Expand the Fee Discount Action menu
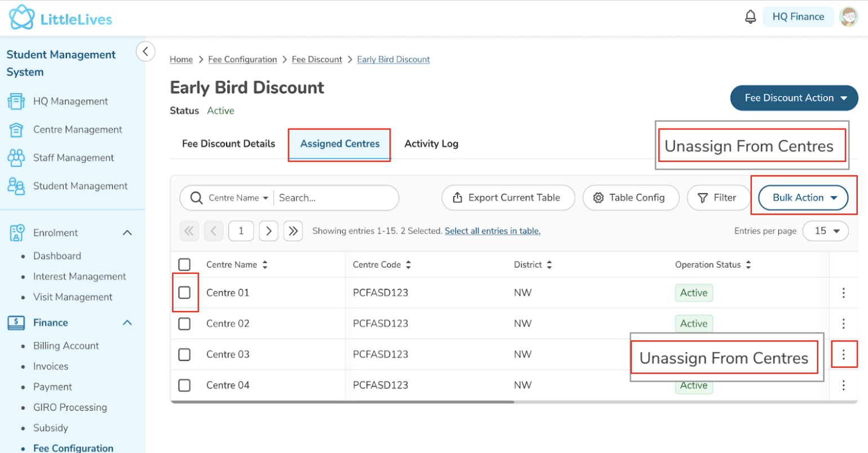Viewport: 868px width, 453px height. click(x=794, y=98)
